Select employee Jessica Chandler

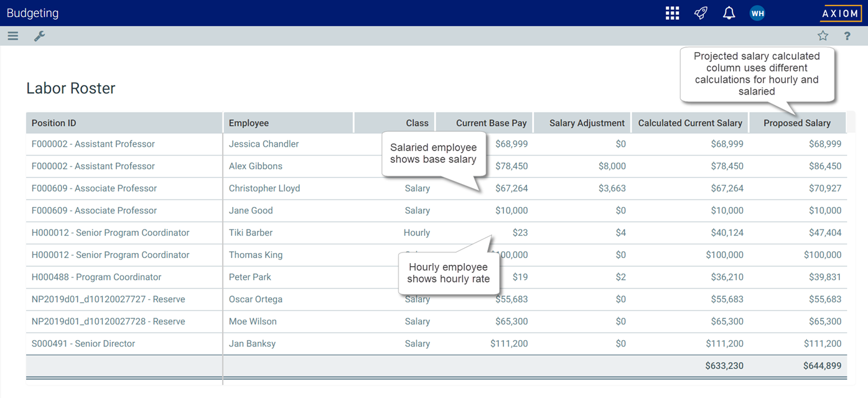tap(264, 144)
